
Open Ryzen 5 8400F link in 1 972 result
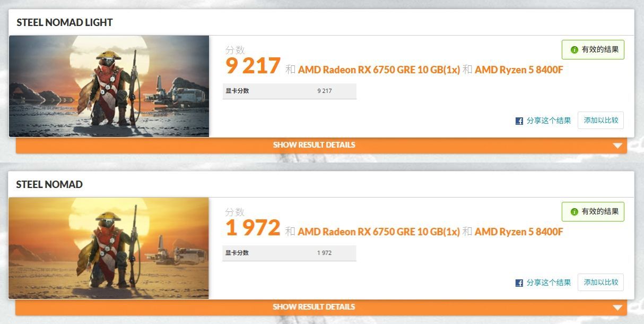coord(519,232)
